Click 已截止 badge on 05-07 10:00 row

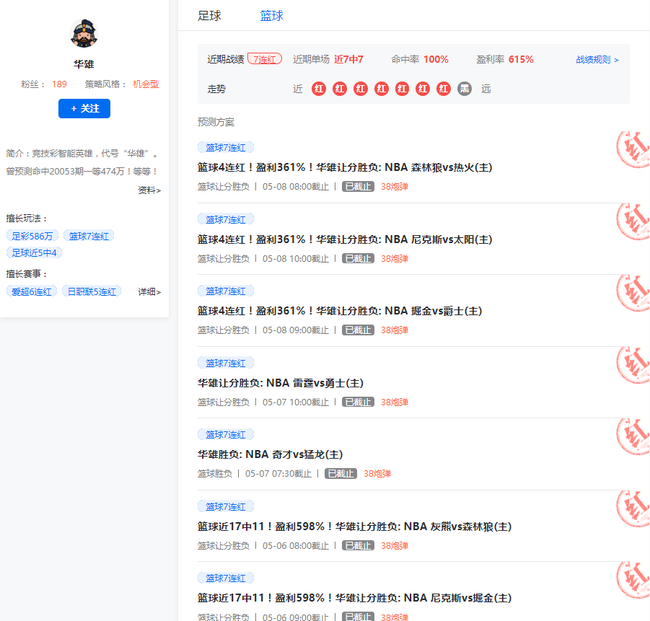(x=358, y=402)
